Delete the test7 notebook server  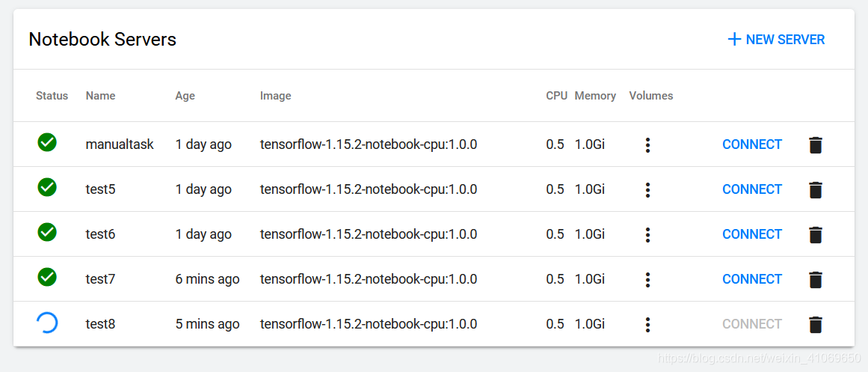(816, 280)
